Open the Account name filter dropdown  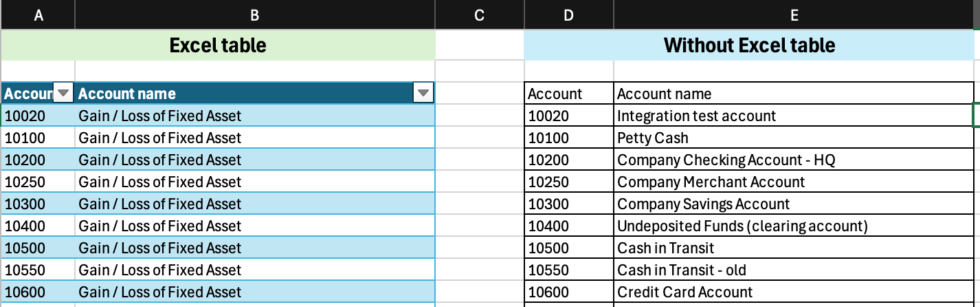(x=423, y=93)
